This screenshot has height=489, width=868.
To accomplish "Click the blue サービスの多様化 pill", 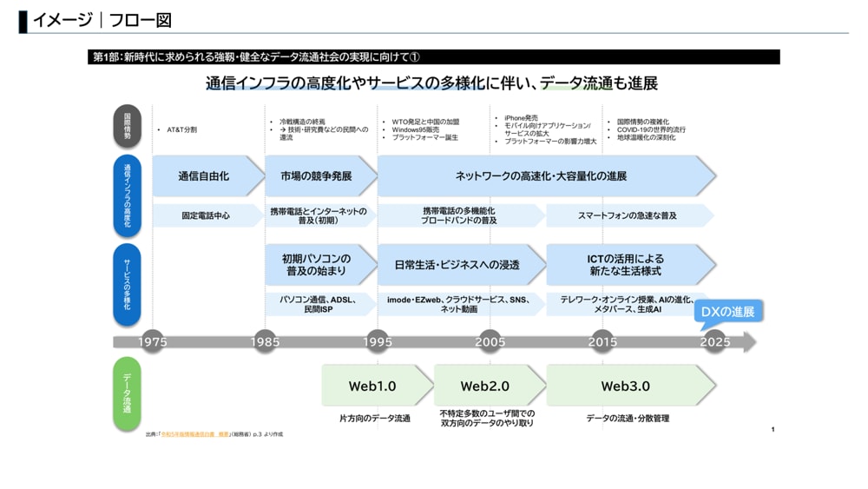I will (128, 284).
